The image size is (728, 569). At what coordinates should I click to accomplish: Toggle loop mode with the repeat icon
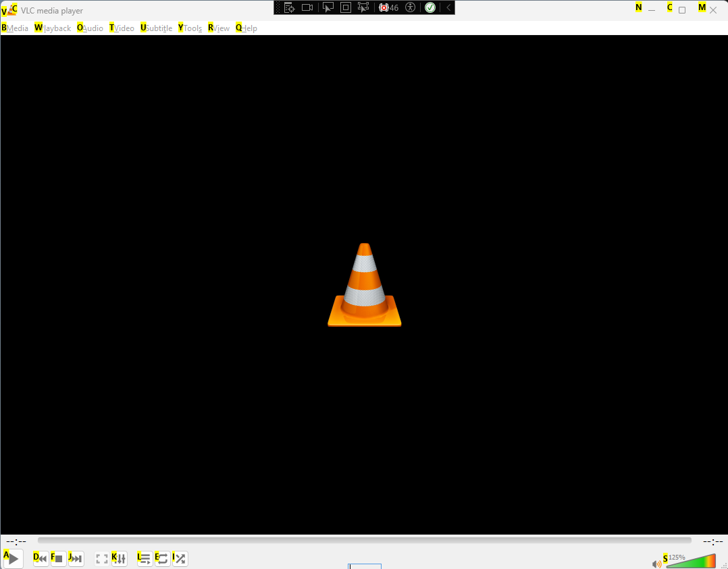click(163, 559)
